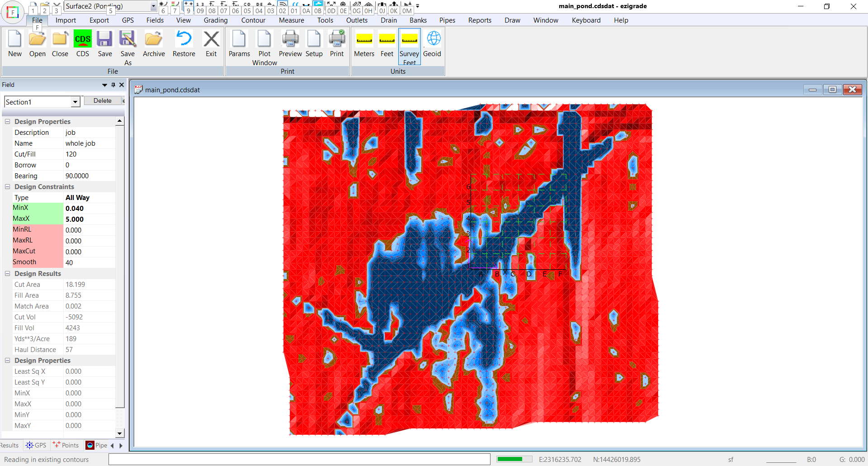Click the New file icon
This screenshot has width=868, height=466.
coord(15,40)
